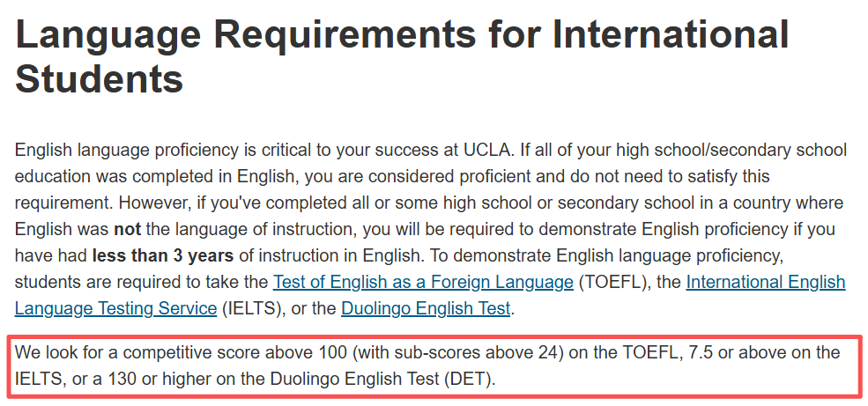This screenshot has width=868, height=406.
Task: Open the underlined Duolingo English Test hyperlink
Action: (426, 308)
